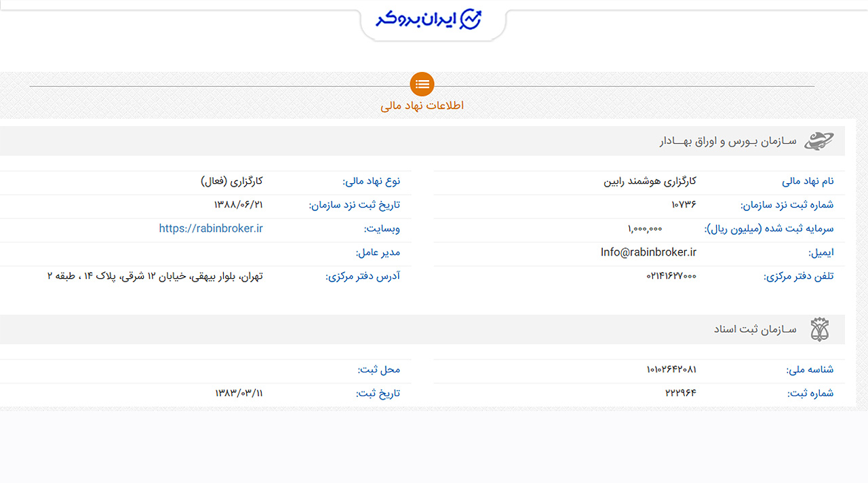Screen dimensions: 868x483
Task: Click the شماره ثبت label in ثبت اسناد section
Action: (810, 393)
